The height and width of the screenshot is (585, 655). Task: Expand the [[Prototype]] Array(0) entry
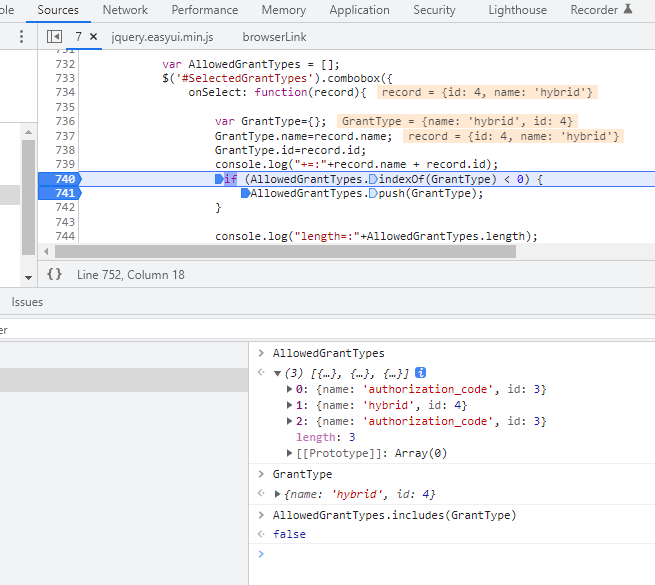[290, 453]
